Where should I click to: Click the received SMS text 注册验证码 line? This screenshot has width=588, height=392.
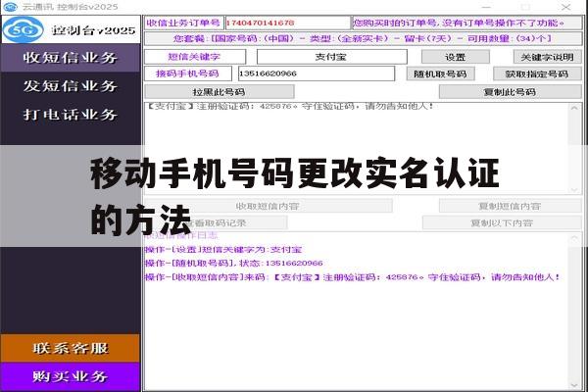click(289, 106)
